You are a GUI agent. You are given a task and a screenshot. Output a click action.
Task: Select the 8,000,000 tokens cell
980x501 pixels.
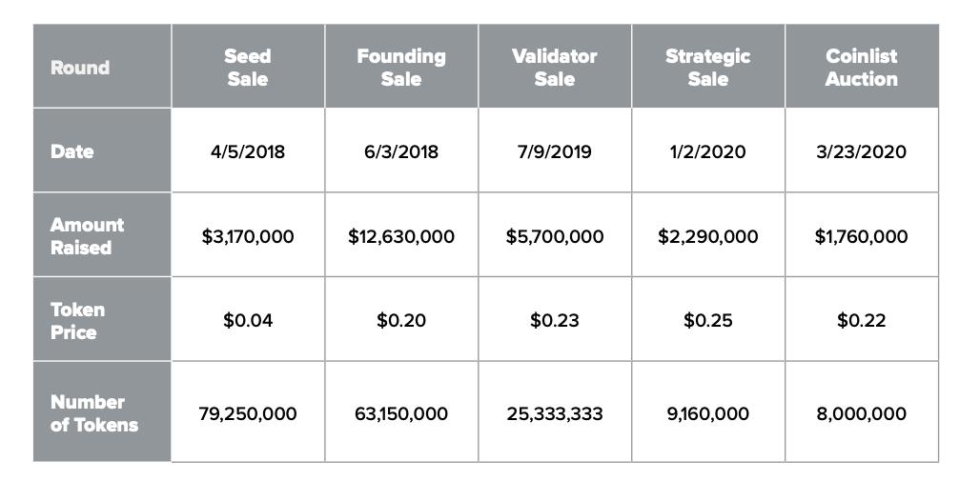point(862,414)
